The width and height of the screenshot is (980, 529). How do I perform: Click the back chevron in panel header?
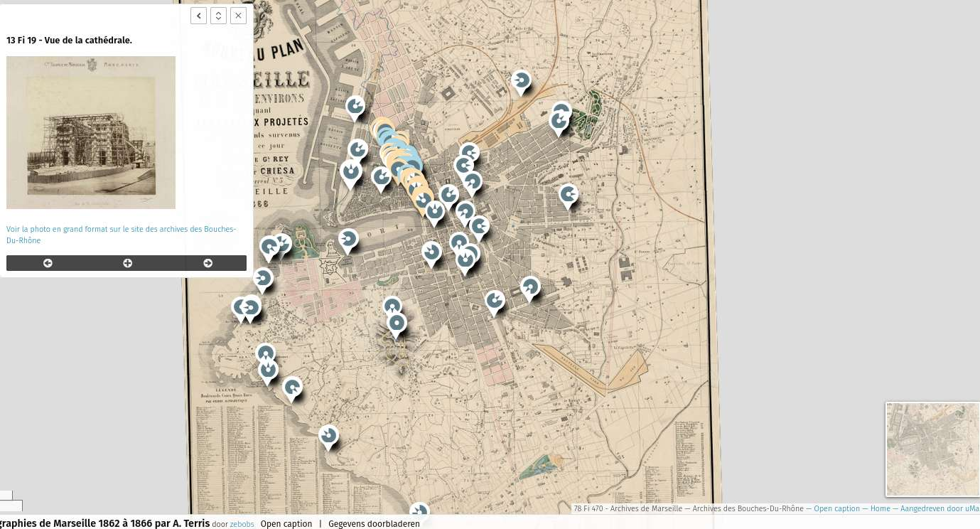point(198,16)
